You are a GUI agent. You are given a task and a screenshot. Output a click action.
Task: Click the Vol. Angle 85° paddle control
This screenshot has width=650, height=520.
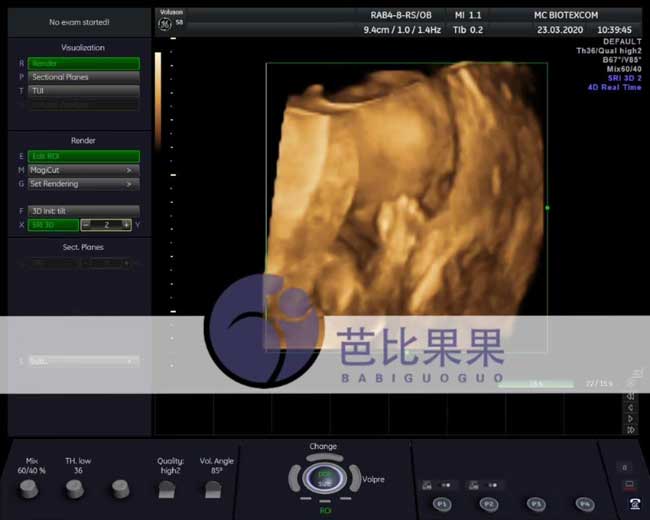(214, 490)
